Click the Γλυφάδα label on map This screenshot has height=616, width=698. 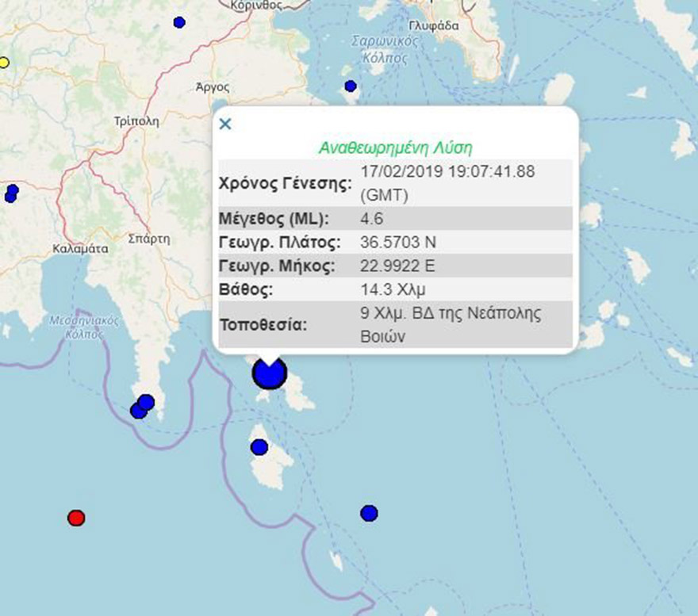pyautogui.click(x=435, y=25)
